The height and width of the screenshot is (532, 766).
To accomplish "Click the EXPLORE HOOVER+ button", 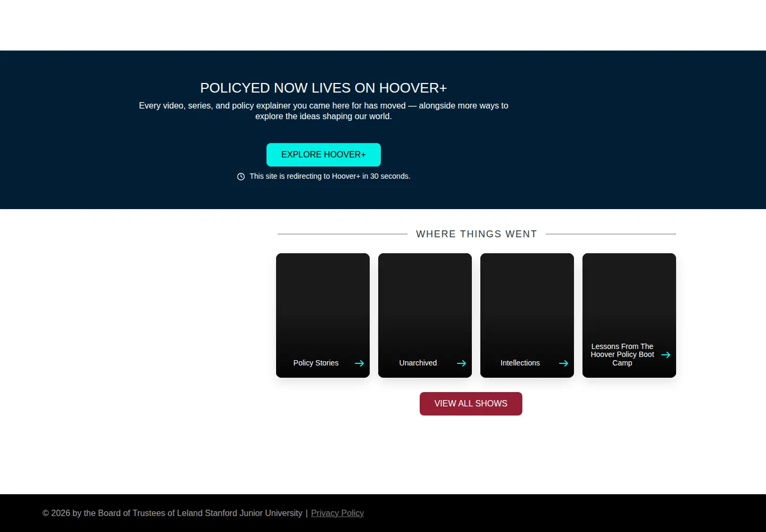I will click(x=323, y=155).
